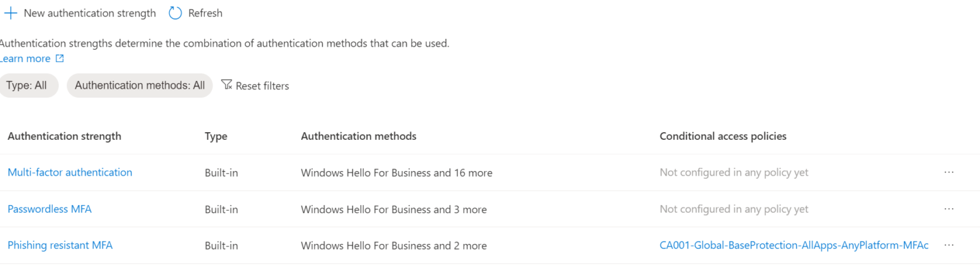Open Phishing resistant MFA strength link
Screen dimensions: 980x272
point(60,245)
